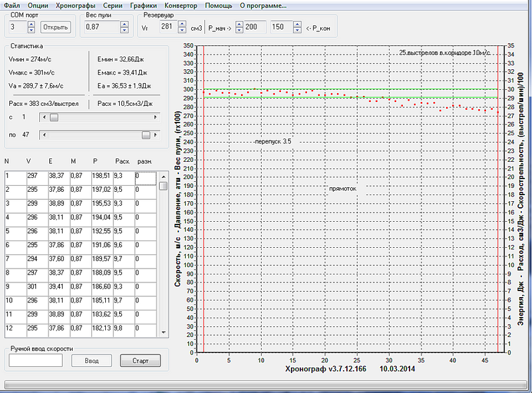The width and height of the screenshot is (532, 393).
Task: Click the pressure 182,13 cell in row 12
Action: point(102,330)
